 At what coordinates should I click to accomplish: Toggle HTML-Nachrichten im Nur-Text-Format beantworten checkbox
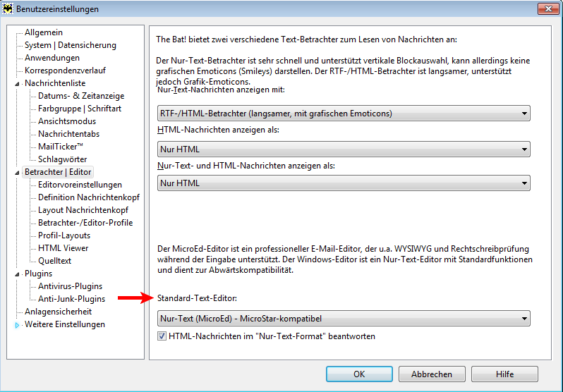click(162, 336)
